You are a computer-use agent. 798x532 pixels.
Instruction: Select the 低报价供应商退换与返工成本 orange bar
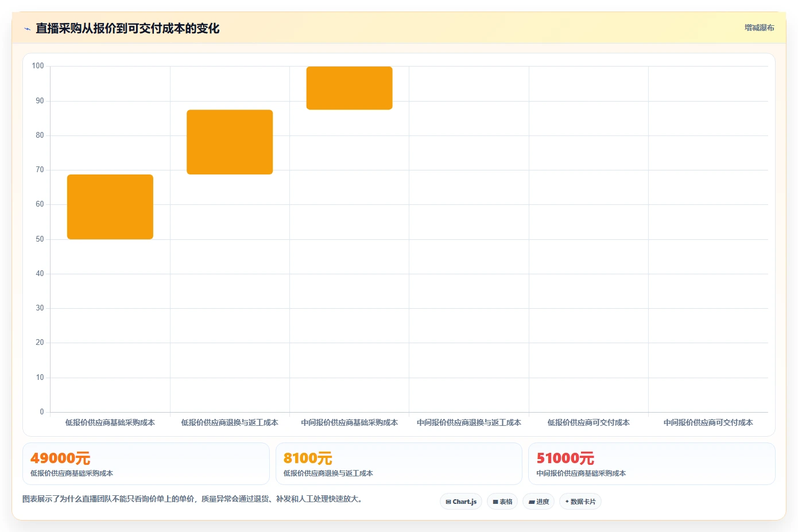230,142
